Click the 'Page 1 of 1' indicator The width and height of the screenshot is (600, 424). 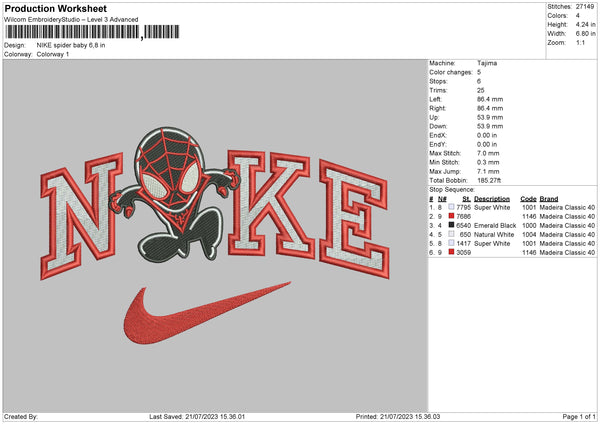pyautogui.click(x=579, y=416)
